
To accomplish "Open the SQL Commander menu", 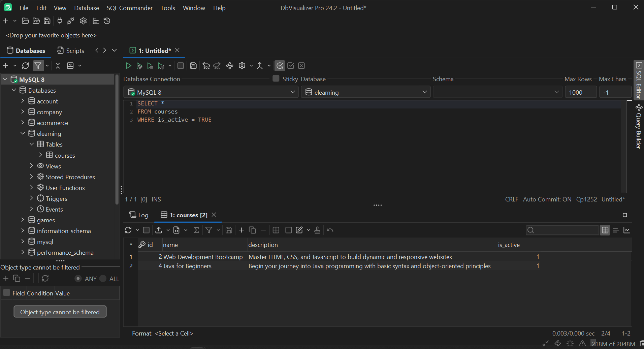I will coord(129,8).
